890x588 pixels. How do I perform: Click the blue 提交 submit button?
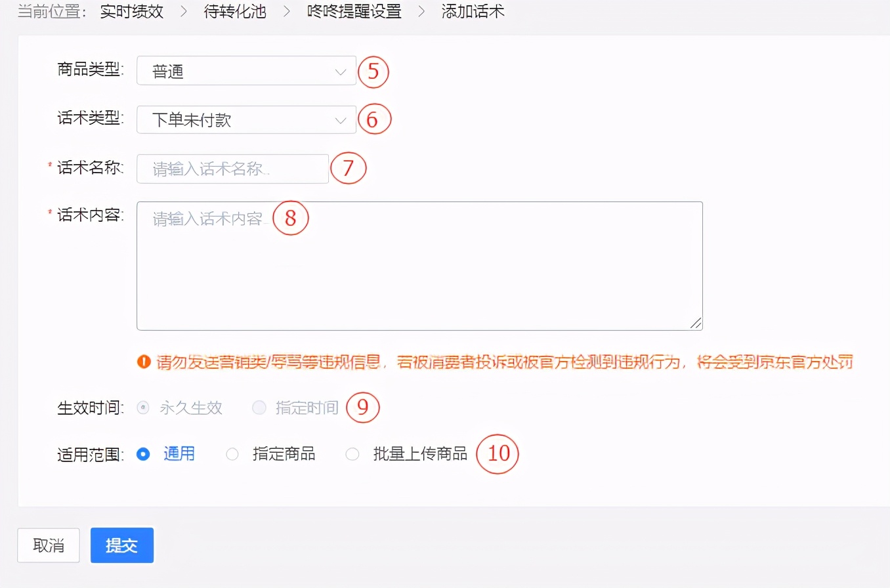pos(121,545)
